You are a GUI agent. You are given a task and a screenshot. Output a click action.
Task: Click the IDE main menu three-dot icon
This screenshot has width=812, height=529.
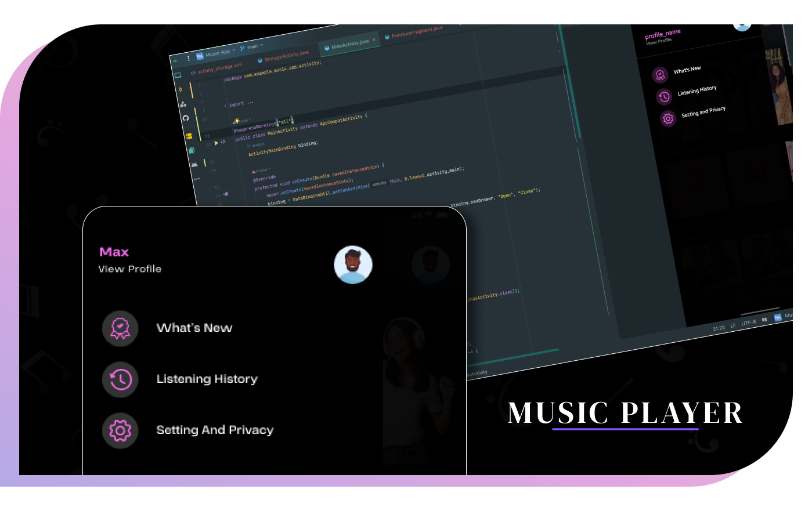[189, 59]
